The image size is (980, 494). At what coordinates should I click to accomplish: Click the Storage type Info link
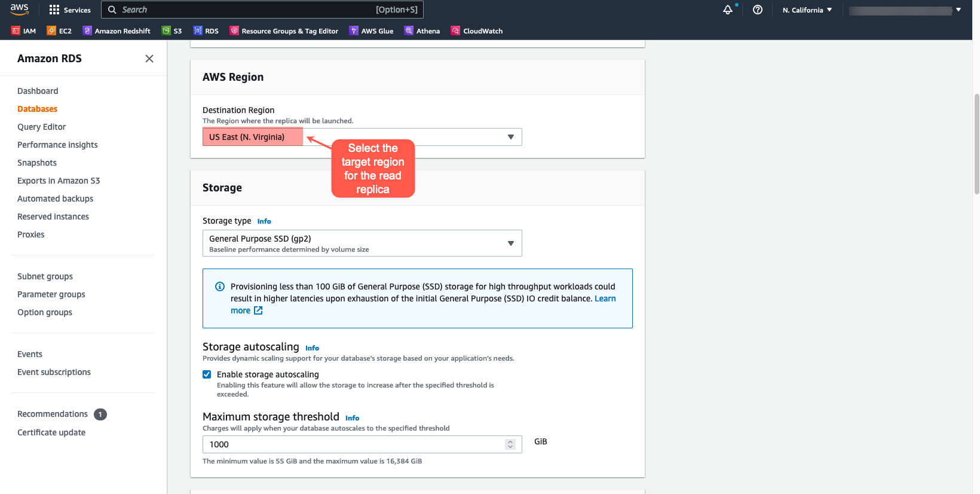(x=264, y=221)
